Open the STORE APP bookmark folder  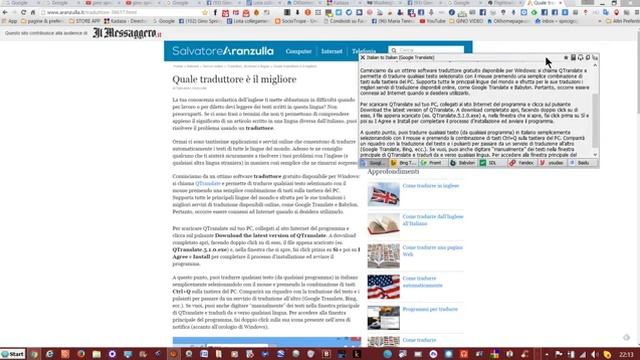pyautogui.click(x=84, y=21)
